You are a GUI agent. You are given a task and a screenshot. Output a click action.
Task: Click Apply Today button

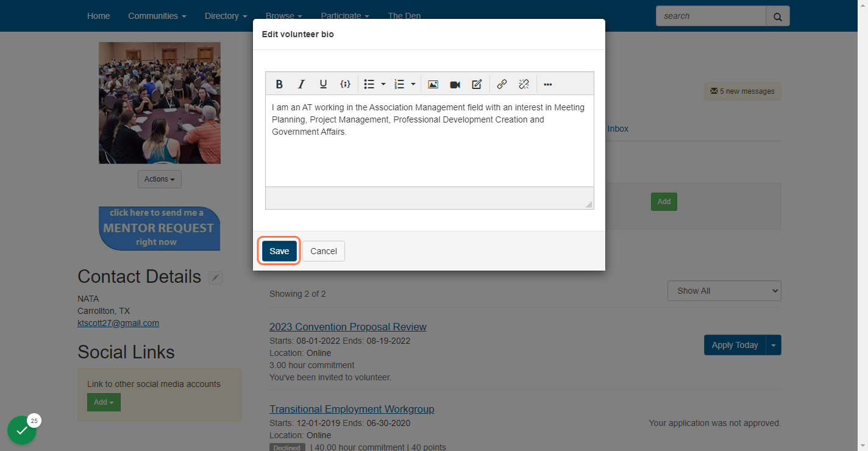click(735, 345)
